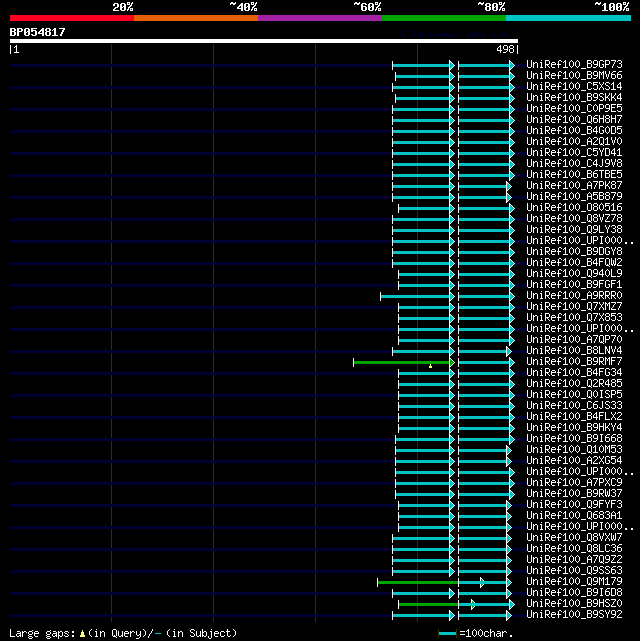Screen dimensions: 640x641
Task: Open the UniRef100_A9RRR0 hit
Action: coord(574,296)
